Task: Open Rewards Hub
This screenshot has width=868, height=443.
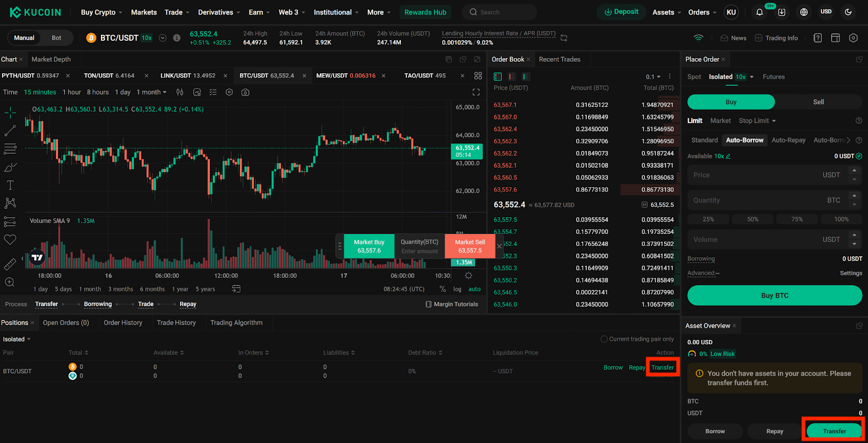Action: click(425, 12)
